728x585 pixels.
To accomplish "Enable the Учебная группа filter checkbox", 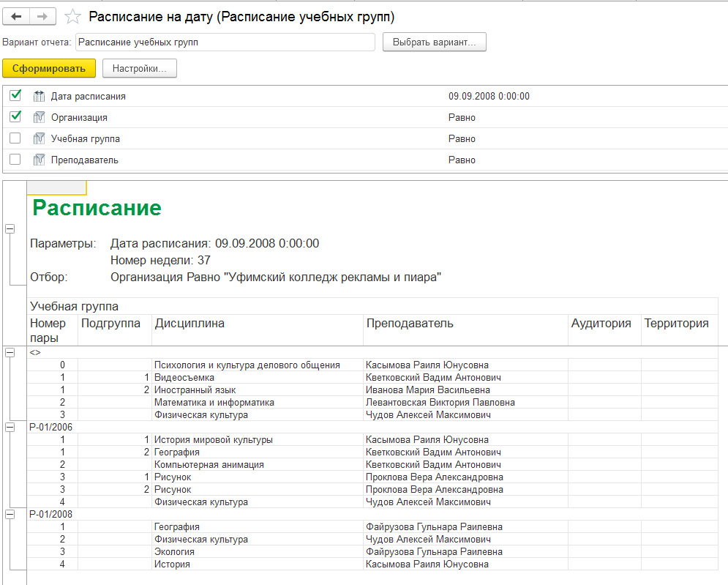I will point(15,138).
